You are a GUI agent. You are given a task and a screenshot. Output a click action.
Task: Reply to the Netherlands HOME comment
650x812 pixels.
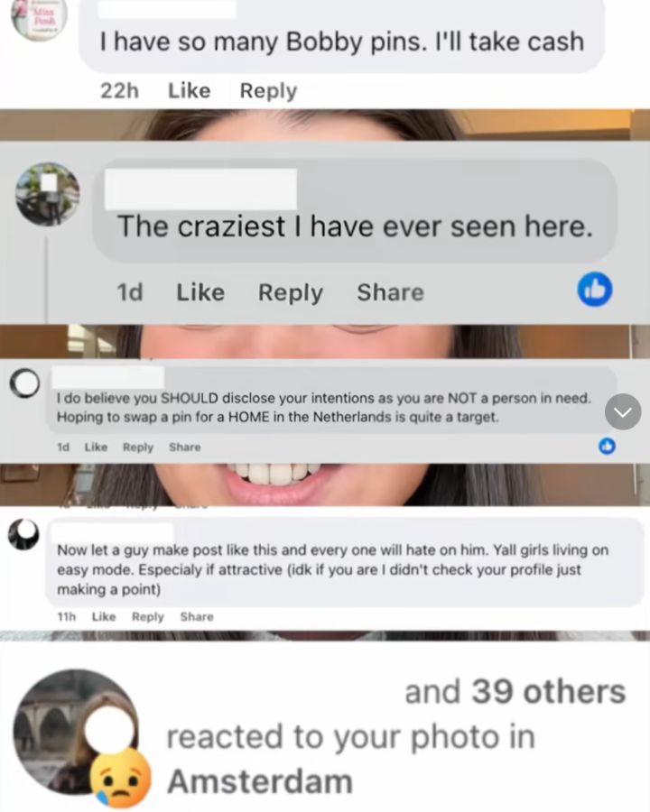click(138, 447)
